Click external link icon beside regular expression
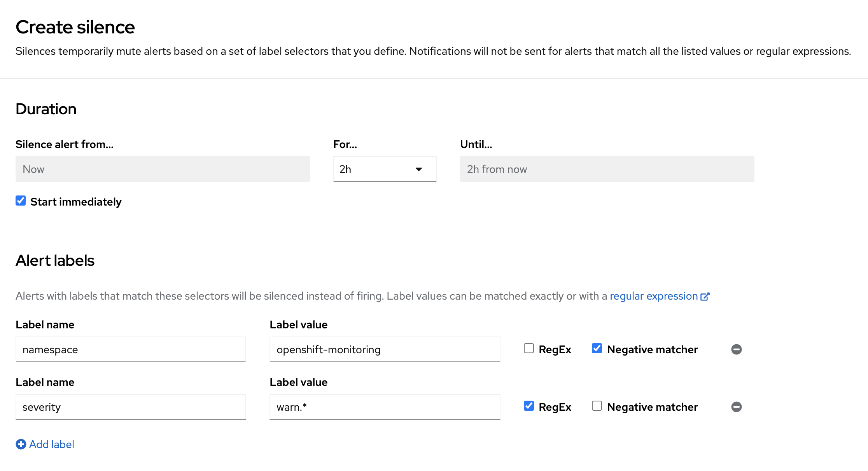Image resolution: width=868 pixels, height=471 pixels. [x=705, y=297]
